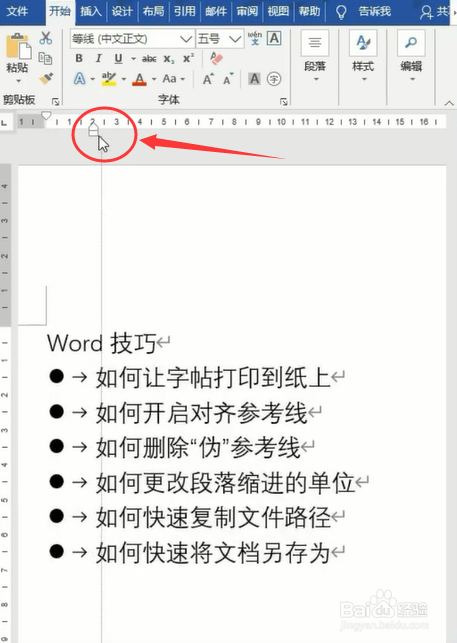Image resolution: width=457 pixels, height=643 pixels.
Task: Click the line 如何让字帖打印到纸上
Action: click(213, 378)
